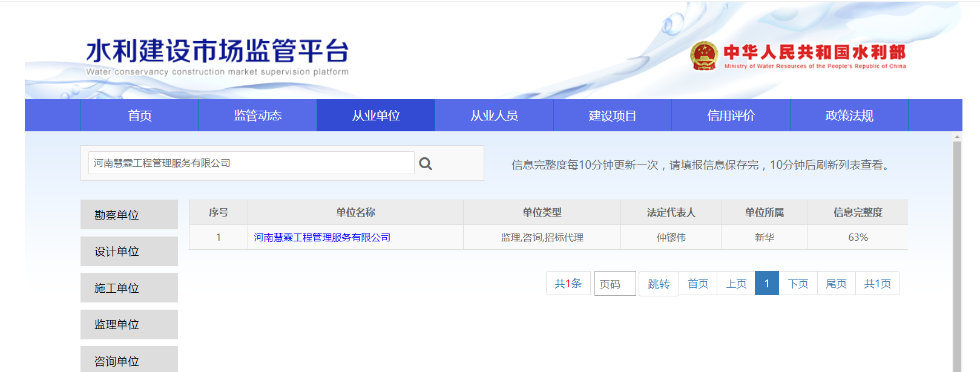
Task: Select the 监理单位 sidebar category
Action: [129, 324]
